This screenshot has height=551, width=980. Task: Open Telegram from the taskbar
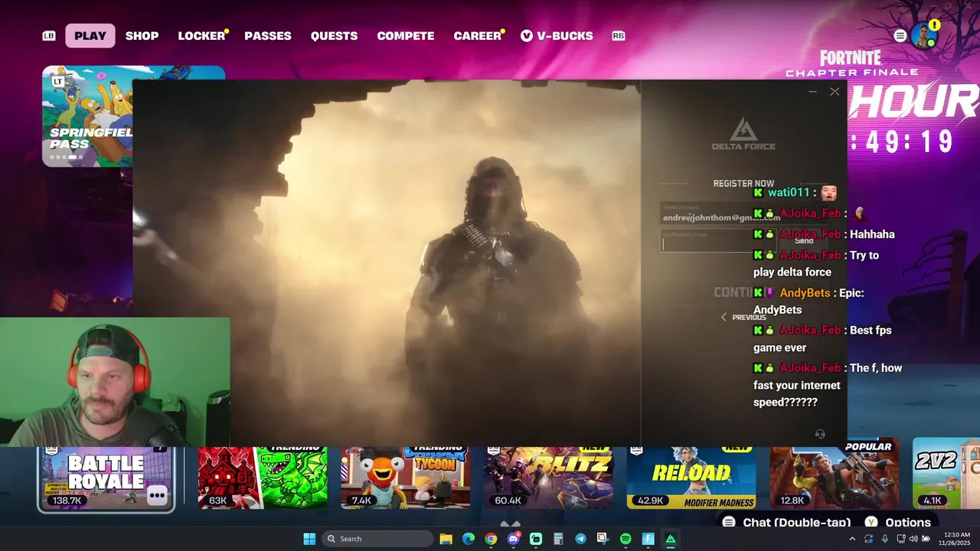point(580,539)
